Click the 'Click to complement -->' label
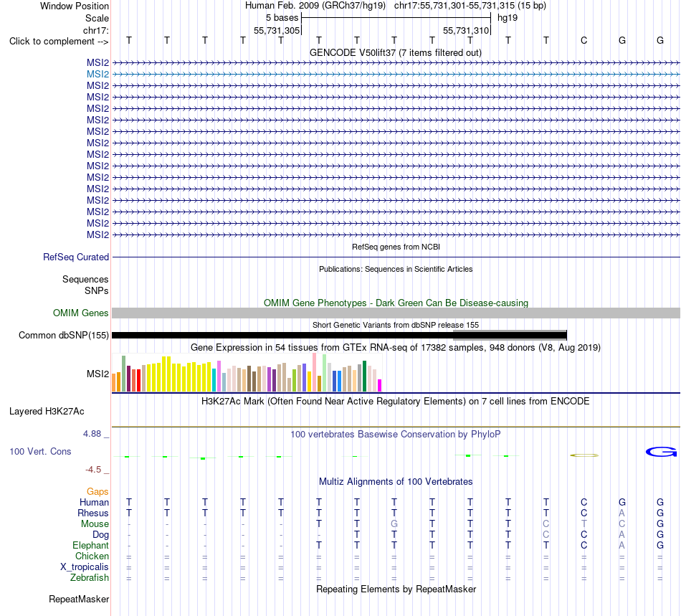Screen dimensions: 681x616 pyautogui.click(x=59, y=42)
